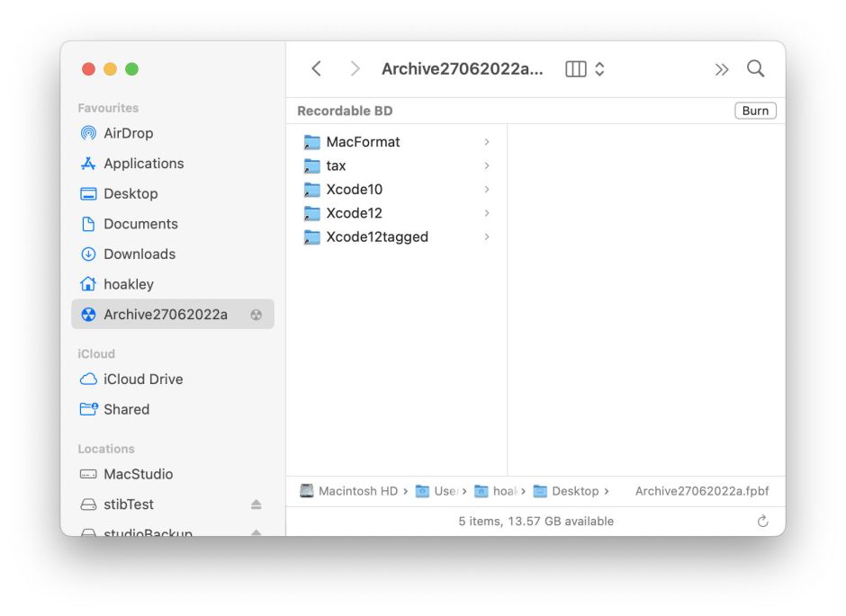846x616 pixels.
Task: Open the MacFormat folder
Action: coord(363,142)
